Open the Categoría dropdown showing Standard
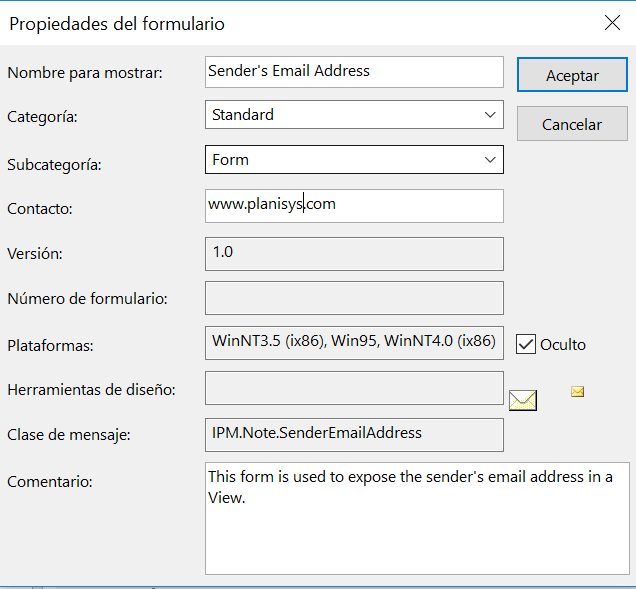 point(354,115)
